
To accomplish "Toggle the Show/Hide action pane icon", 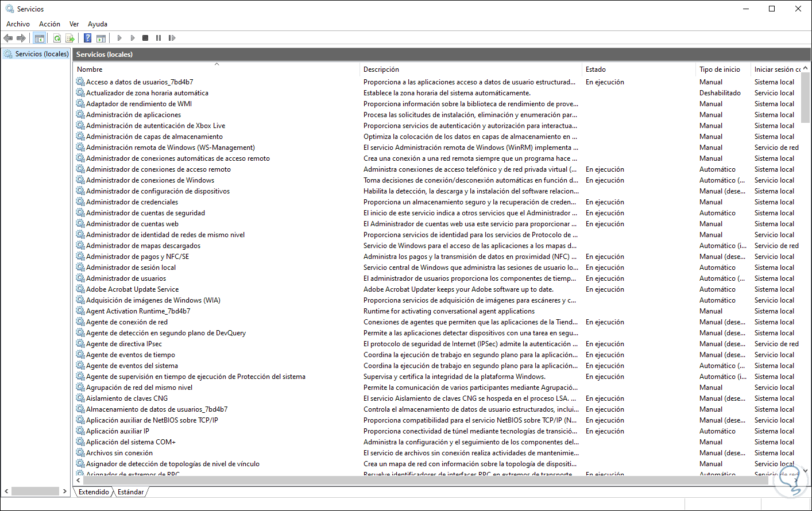I will coord(101,38).
